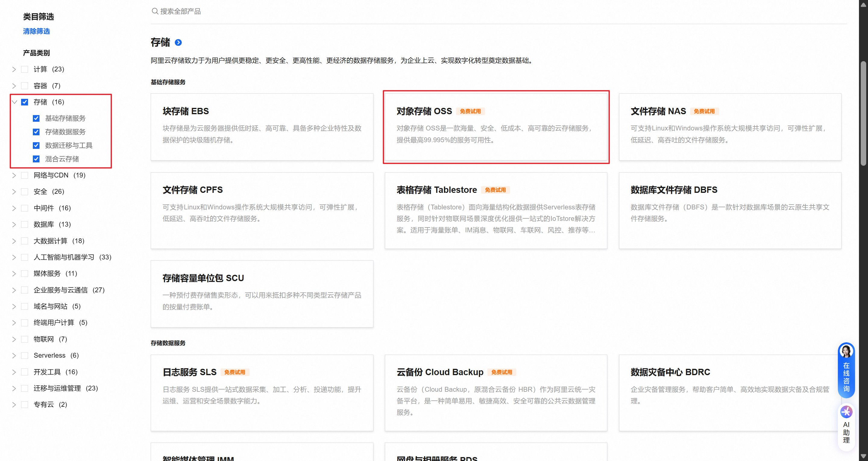868x461 pixels.
Task: Uncheck the 基础存储服务 checkbox
Action: click(x=36, y=118)
